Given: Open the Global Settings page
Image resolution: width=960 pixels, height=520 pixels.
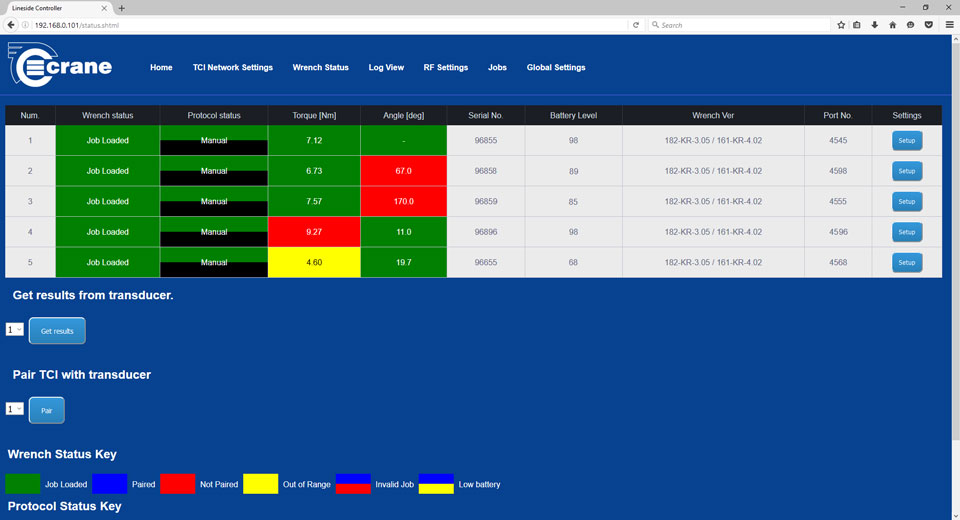Looking at the screenshot, I should coord(556,68).
